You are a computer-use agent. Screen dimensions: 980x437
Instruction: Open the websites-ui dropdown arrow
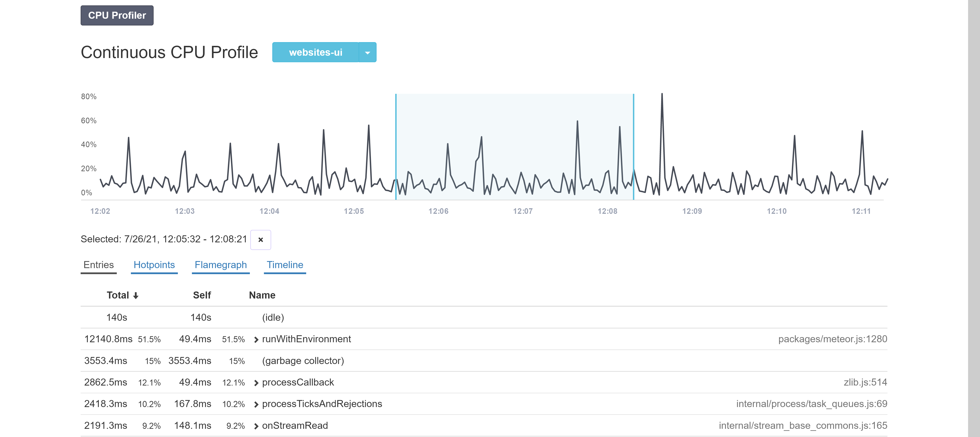[367, 53]
